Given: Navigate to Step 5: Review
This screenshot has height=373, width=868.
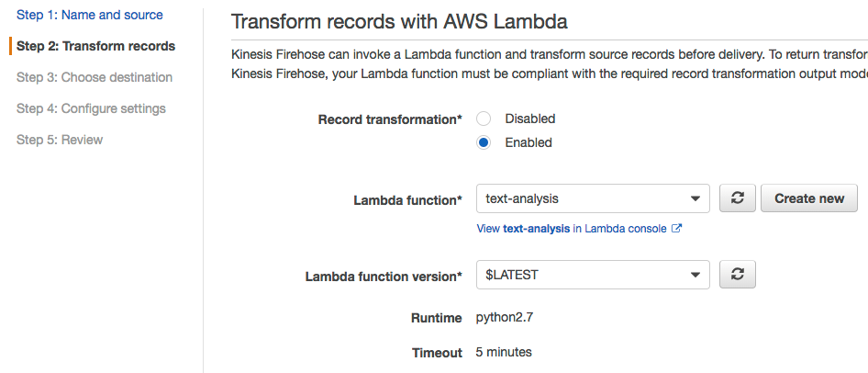Looking at the screenshot, I should coord(60,140).
